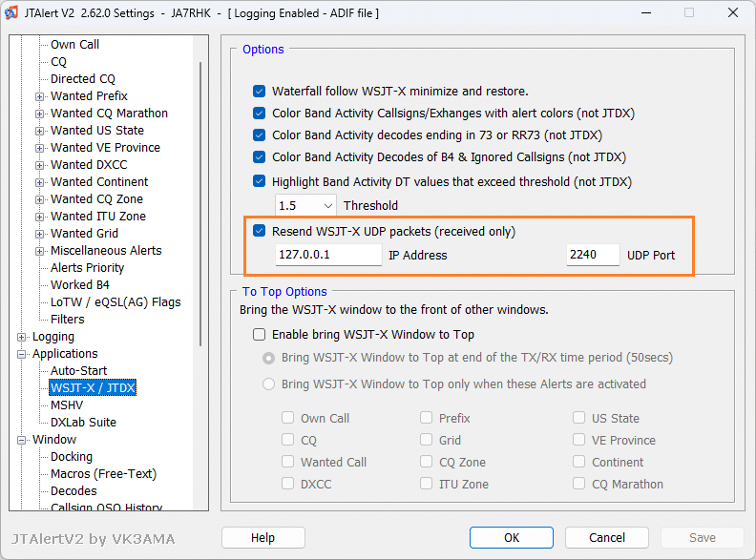The image size is (756, 560).
Task: Expand the Wanted Grid node
Action: click(39, 235)
